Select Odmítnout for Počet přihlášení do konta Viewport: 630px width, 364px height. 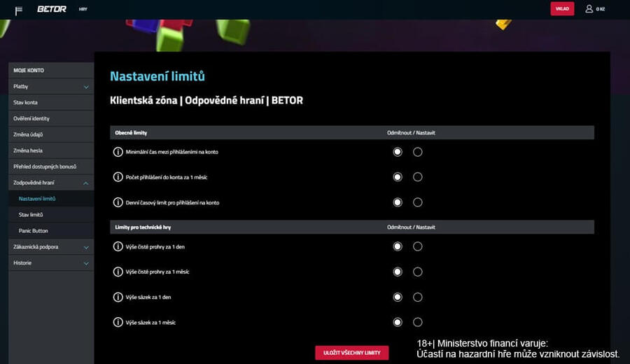pyautogui.click(x=398, y=177)
